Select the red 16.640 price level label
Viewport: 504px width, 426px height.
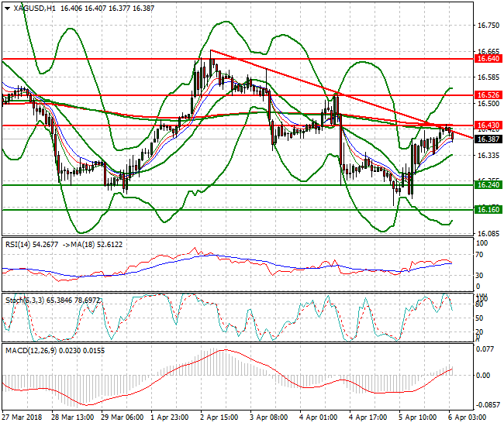[x=487, y=59]
